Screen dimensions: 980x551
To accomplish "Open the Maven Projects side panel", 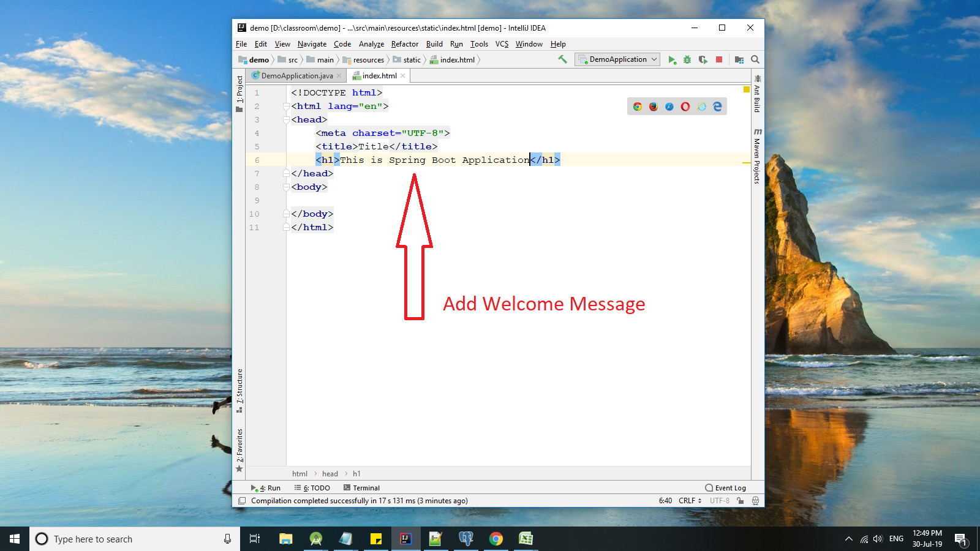I will (x=758, y=156).
